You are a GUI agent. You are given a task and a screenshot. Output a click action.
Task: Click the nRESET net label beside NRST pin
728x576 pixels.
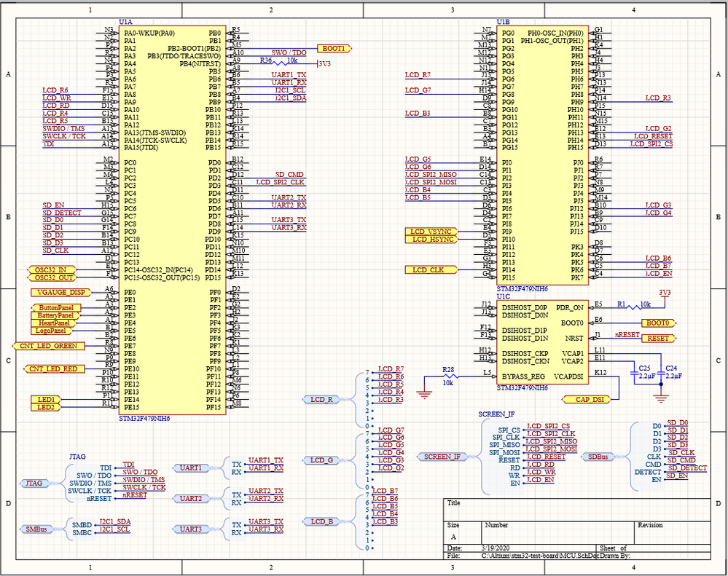click(627, 334)
